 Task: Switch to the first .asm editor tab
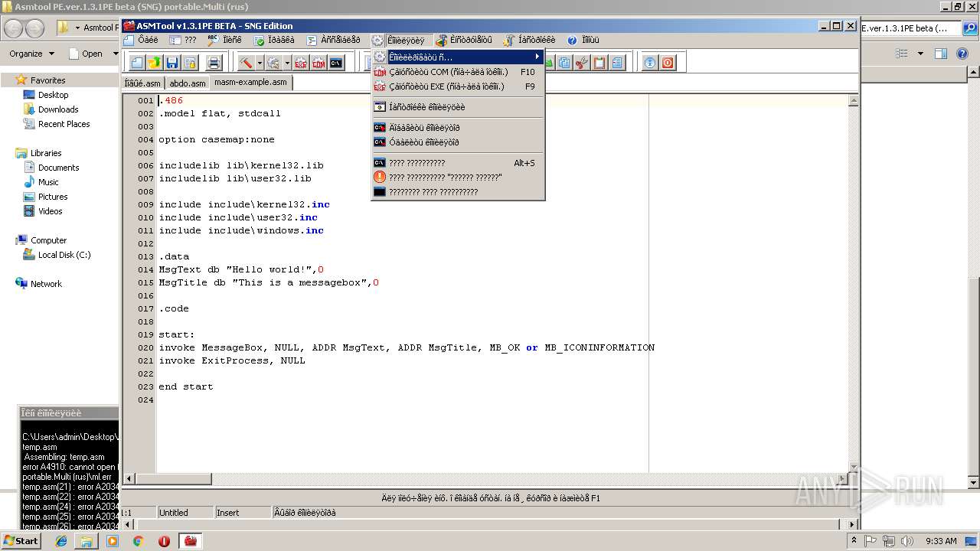click(x=143, y=83)
